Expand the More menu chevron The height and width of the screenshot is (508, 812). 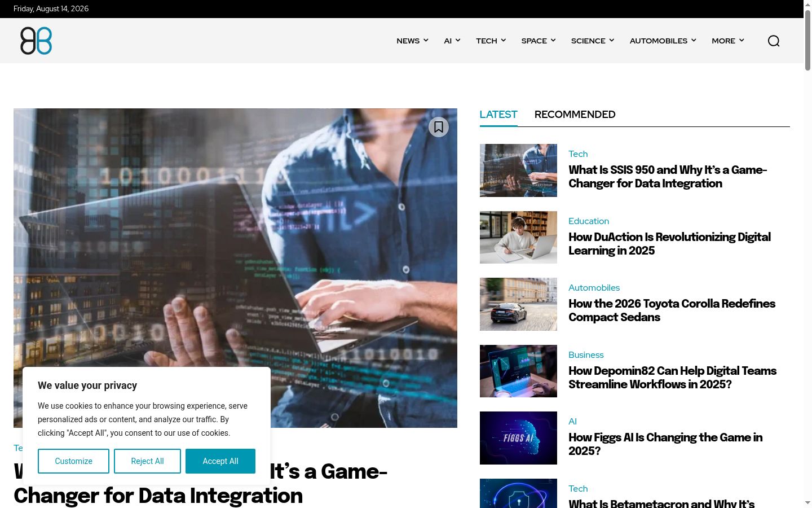pyautogui.click(x=742, y=40)
